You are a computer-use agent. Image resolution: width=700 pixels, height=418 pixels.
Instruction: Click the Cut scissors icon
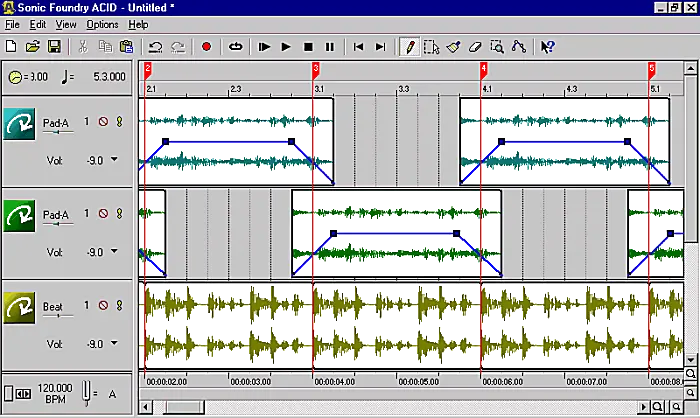pos(83,46)
